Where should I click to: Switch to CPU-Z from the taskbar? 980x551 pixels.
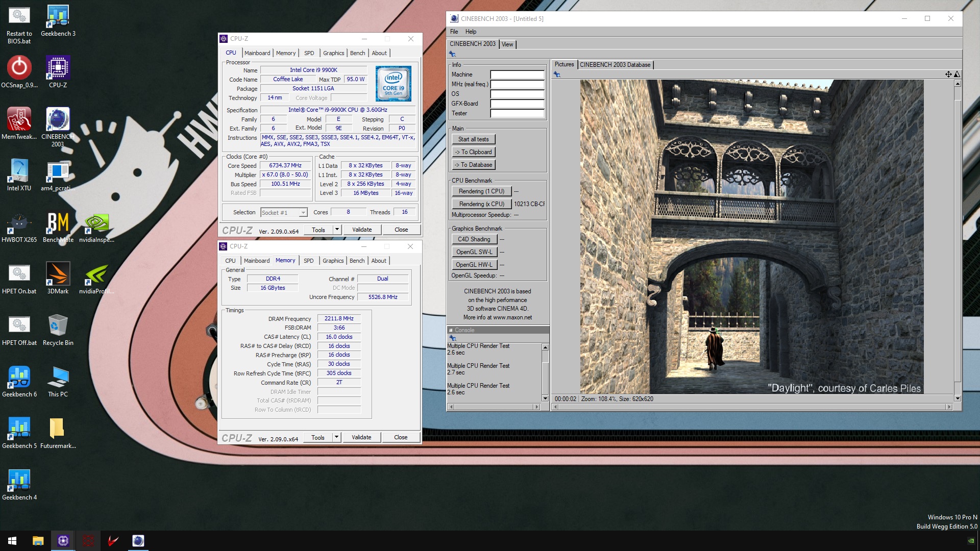63,541
